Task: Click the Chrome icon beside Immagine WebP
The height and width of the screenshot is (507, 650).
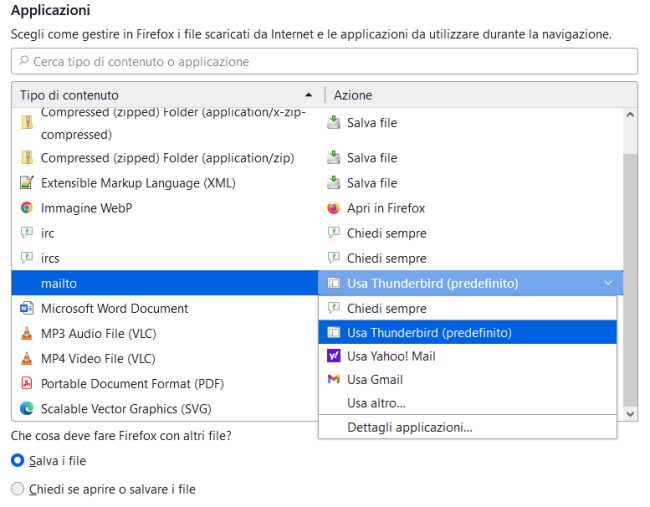Action: [x=27, y=208]
